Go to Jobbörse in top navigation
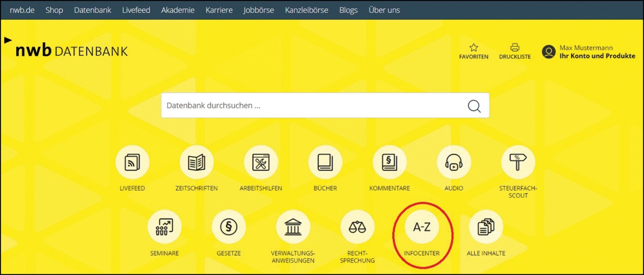This screenshot has width=644, height=275. 258,10
